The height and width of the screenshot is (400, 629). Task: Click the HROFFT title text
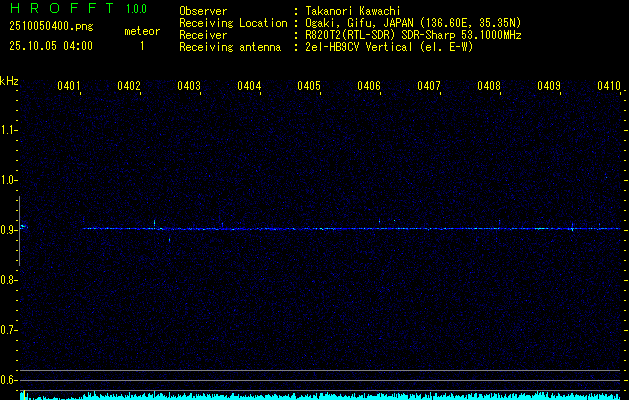pyautogui.click(x=62, y=9)
